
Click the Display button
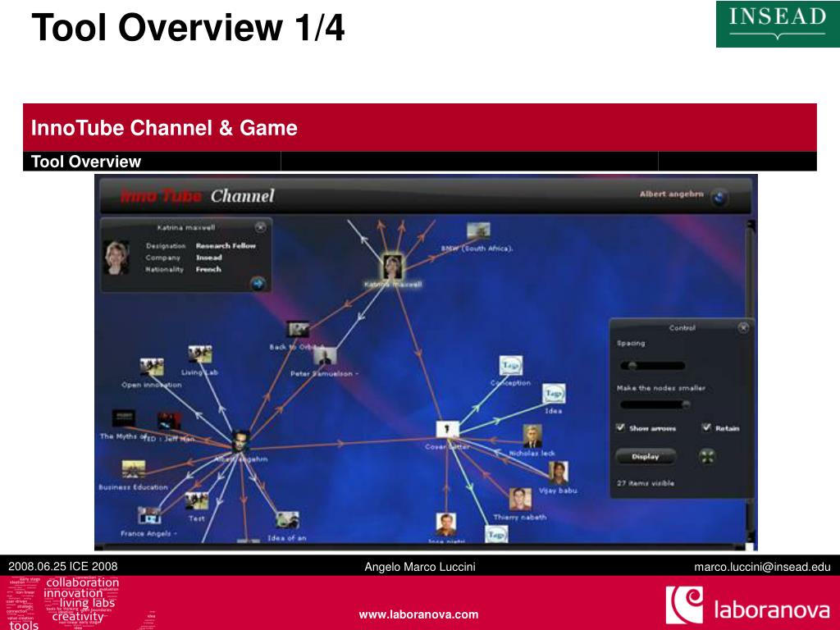[645, 456]
